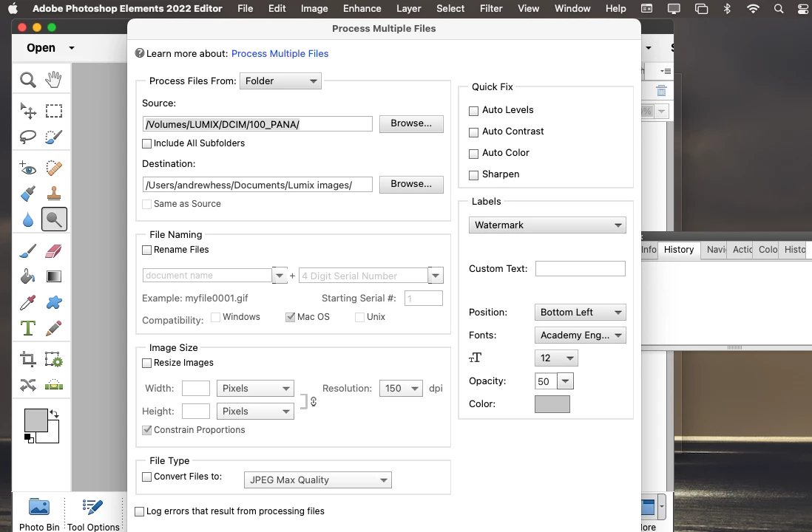812x532 pixels.
Task: Open Fonts Academy Eng dropdown
Action: [x=580, y=335]
